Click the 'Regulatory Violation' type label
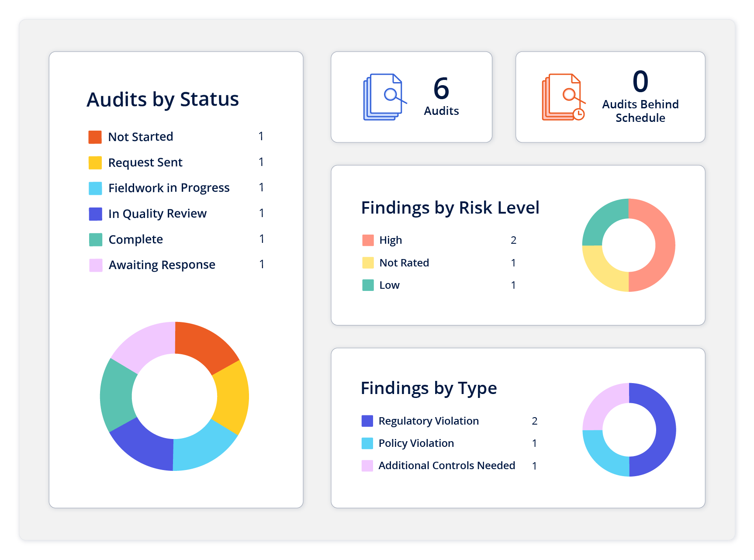 (429, 421)
